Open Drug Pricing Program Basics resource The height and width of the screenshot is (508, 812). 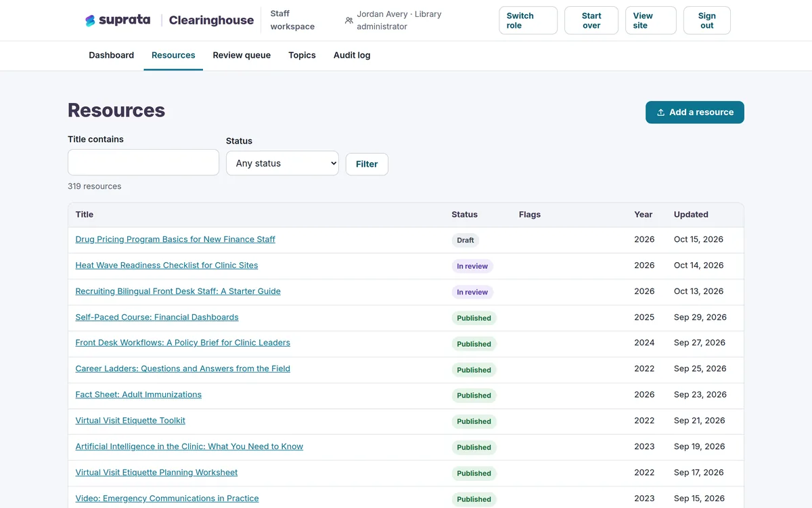click(175, 239)
